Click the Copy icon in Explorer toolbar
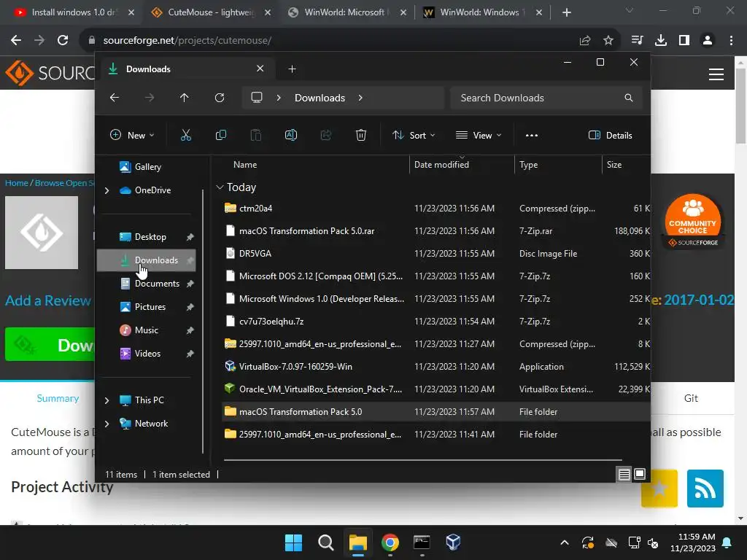 [x=220, y=135]
